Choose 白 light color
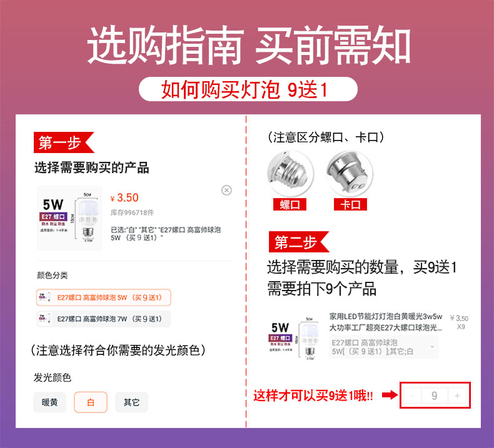494x448 pixels. coord(91,402)
